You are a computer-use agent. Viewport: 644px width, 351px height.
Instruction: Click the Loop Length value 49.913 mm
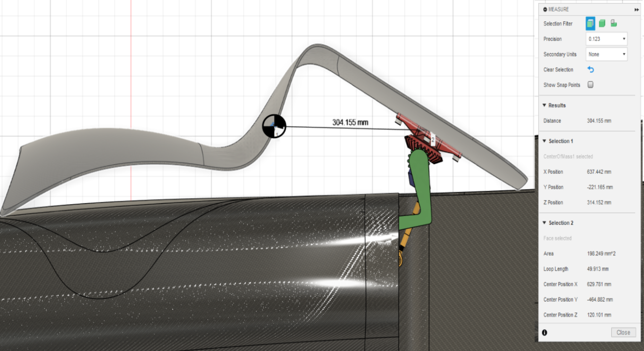tap(598, 269)
